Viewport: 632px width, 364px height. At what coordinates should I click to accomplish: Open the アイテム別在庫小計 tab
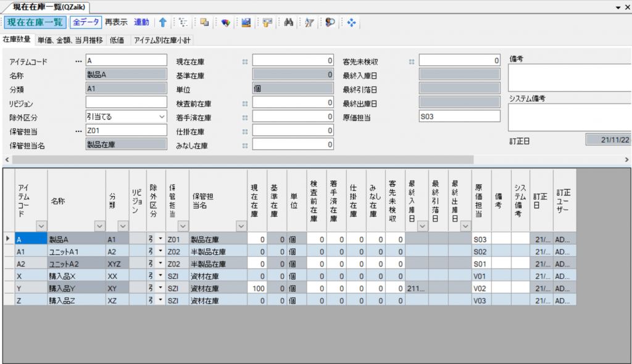click(162, 40)
